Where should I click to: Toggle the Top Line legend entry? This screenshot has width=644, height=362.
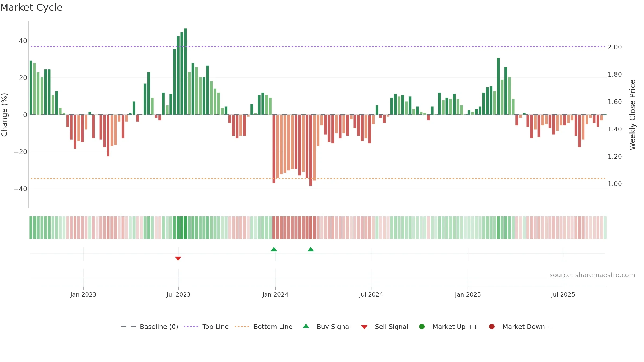point(206,327)
